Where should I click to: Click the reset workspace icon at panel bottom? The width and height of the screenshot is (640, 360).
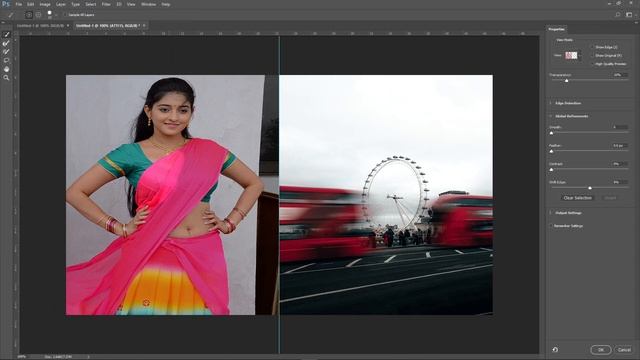555,350
